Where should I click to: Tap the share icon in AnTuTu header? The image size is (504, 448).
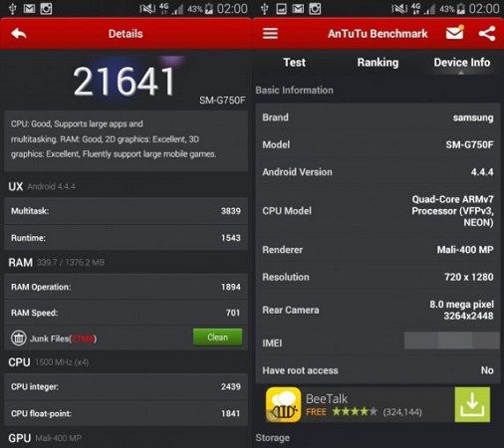click(487, 34)
